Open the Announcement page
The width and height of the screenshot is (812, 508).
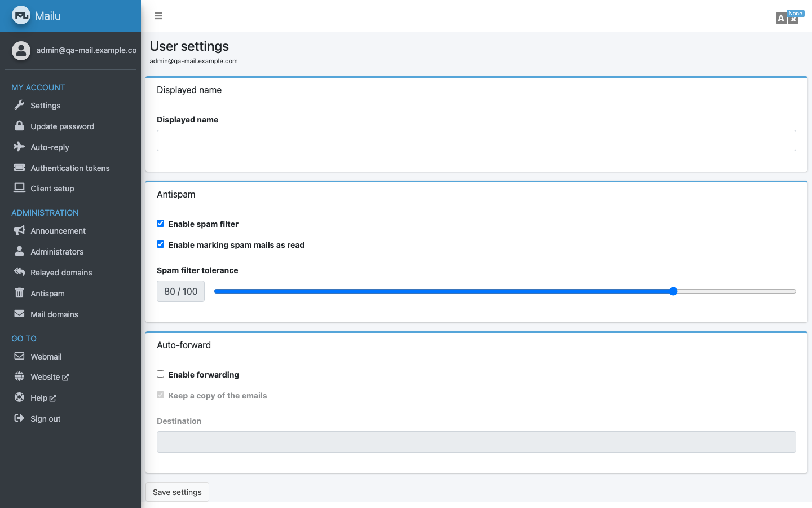tap(70, 231)
